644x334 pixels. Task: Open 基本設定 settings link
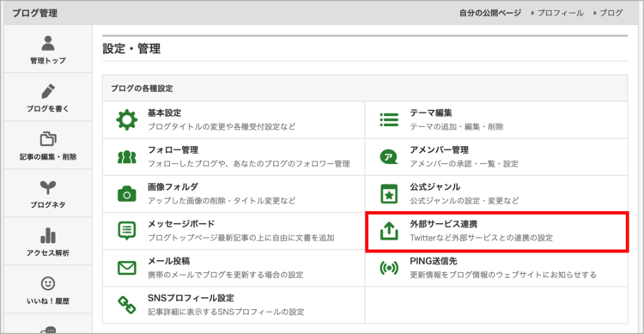pyautogui.click(x=164, y=113)
